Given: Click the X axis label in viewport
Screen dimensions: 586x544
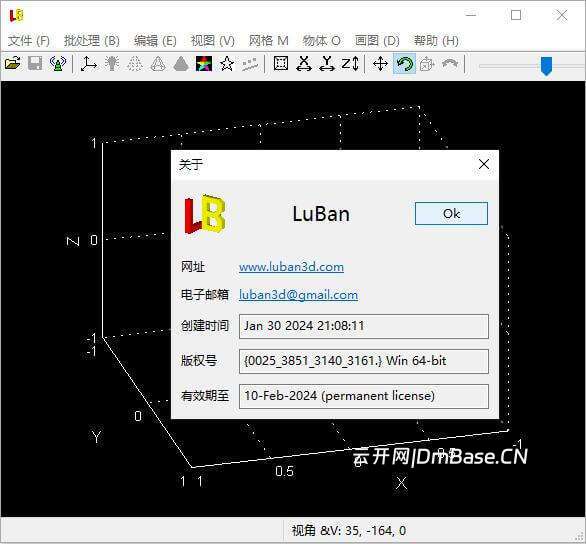Looking at the screenshot, I should (401, 483).
